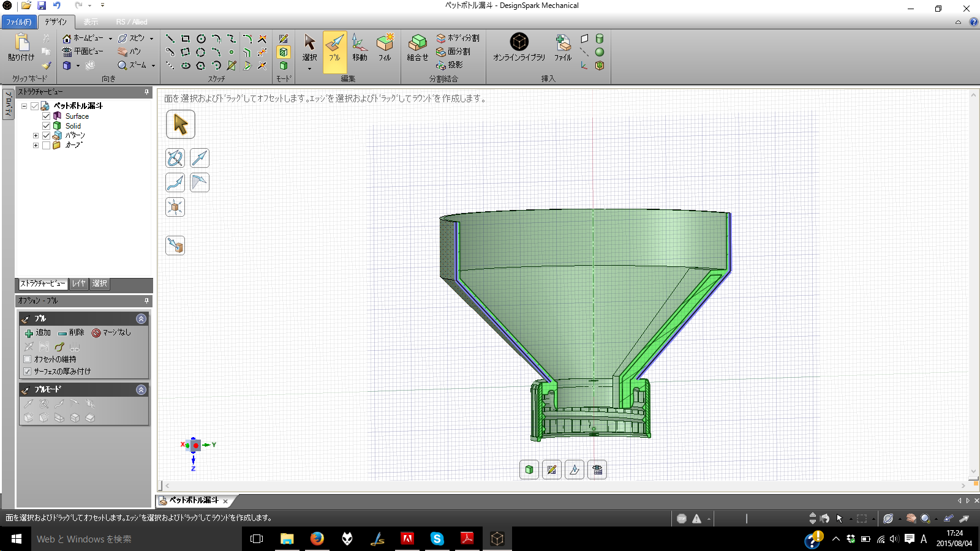The image size is (980, 551).
Task: Switch to the 表示 ribbon tab
Action: point(91,22)
